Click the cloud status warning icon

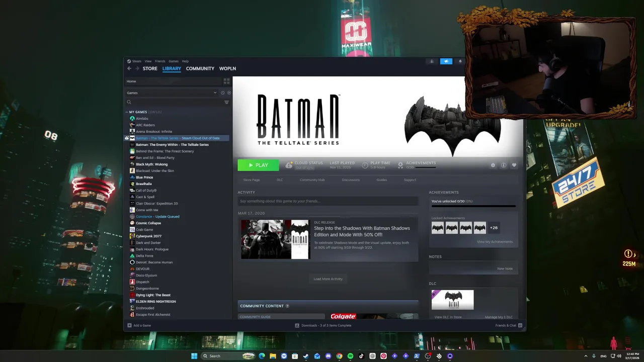pyautogui.click(x=289, y=165)
